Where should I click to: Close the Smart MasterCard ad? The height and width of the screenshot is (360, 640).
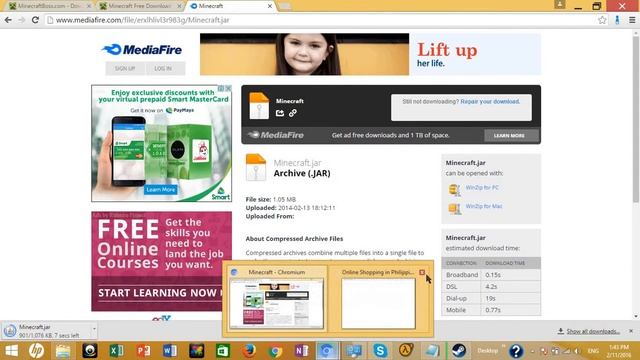(x=228, y=88)
